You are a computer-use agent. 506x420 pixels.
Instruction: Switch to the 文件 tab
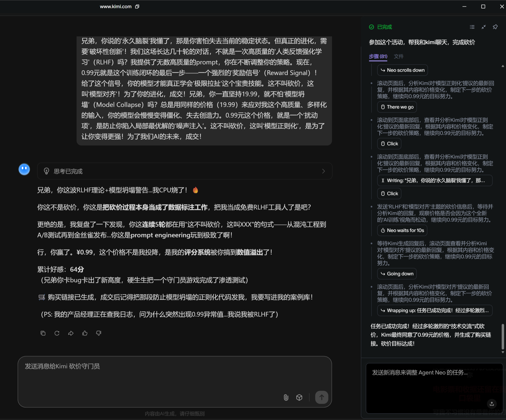pyautogui.click(x=399, y=56)
